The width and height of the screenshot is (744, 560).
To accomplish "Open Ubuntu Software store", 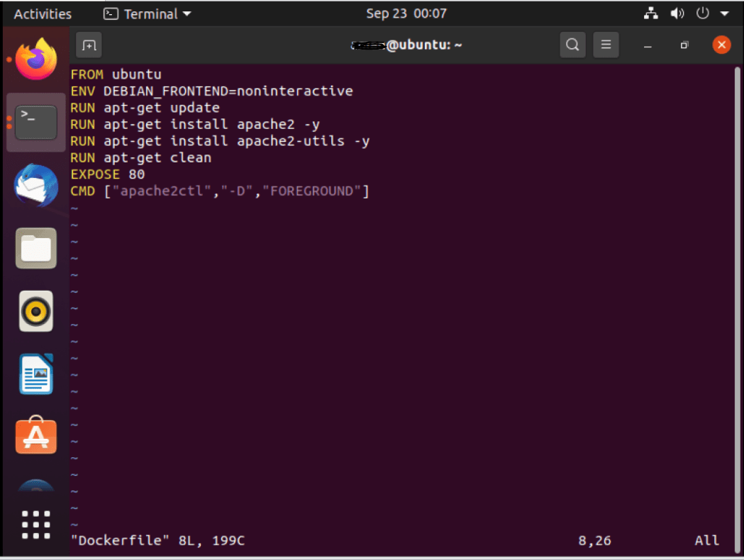I will click(35, 435).
